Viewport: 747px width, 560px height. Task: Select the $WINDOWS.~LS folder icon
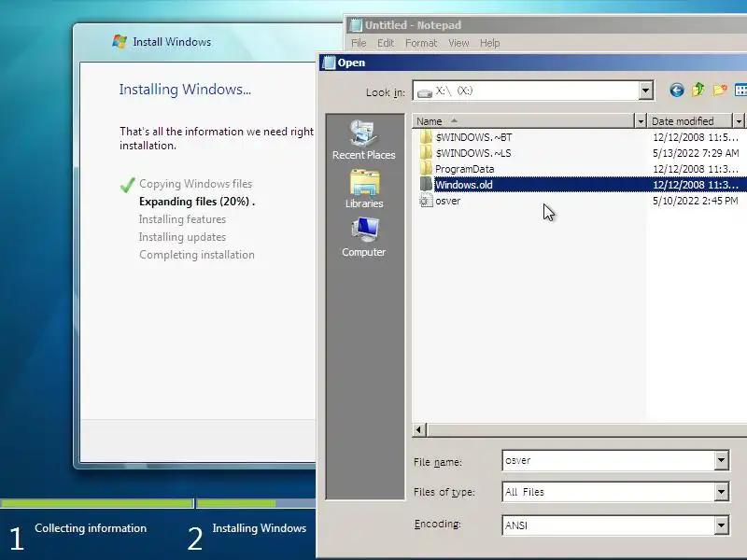[x=426, y=153]
